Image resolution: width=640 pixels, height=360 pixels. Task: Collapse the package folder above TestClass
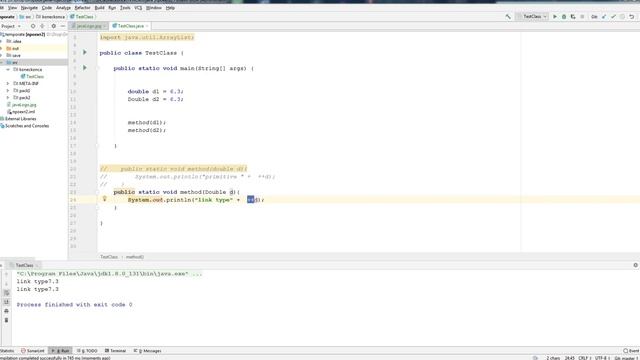[x=8, y=69]
